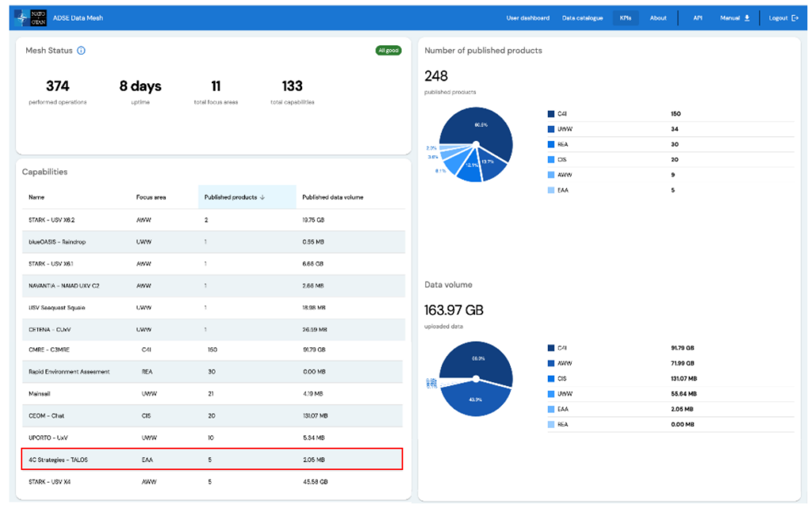Screen dimensions: 812x508
Task: Click the 45.58 GB table cell
Action: (x=316, y=482)
